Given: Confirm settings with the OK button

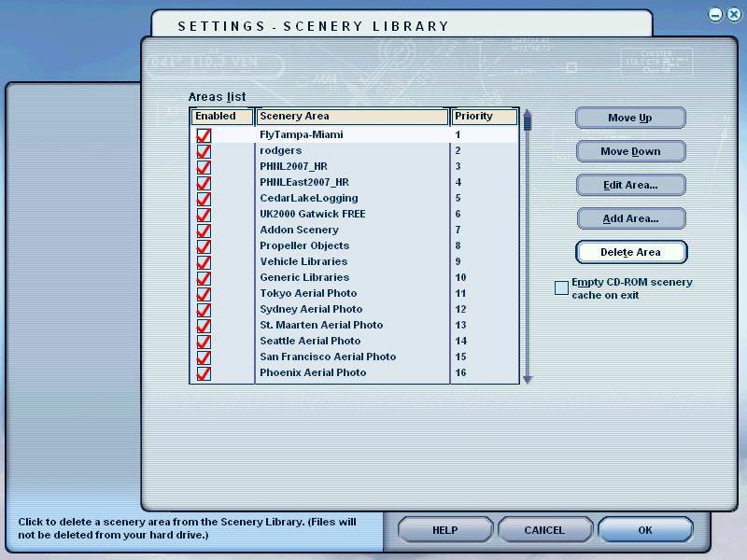Looking at the screenshot, I should [x=645, y=530].
